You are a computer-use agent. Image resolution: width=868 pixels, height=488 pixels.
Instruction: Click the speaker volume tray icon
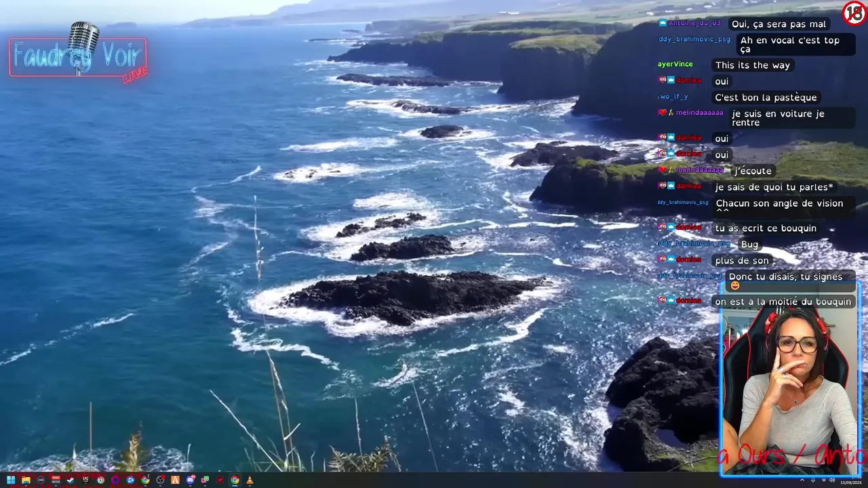[832, 480]
